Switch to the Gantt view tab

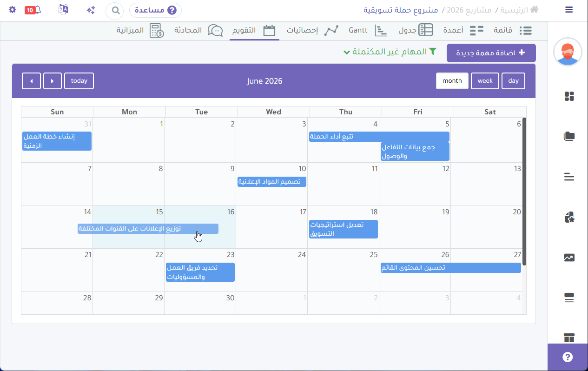pos(369,31)
